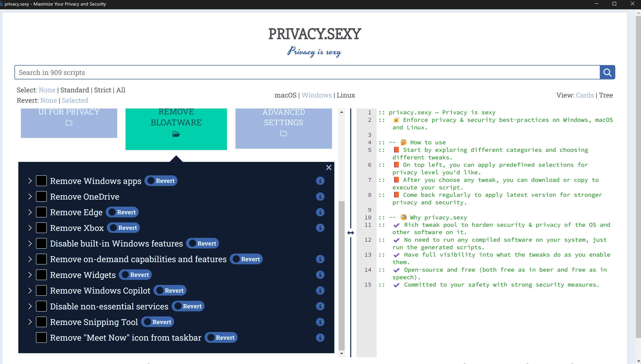This screenshot has height=364, width=641.
Task: Open info for Remove Windows Copilot
Action: point(320,291)
